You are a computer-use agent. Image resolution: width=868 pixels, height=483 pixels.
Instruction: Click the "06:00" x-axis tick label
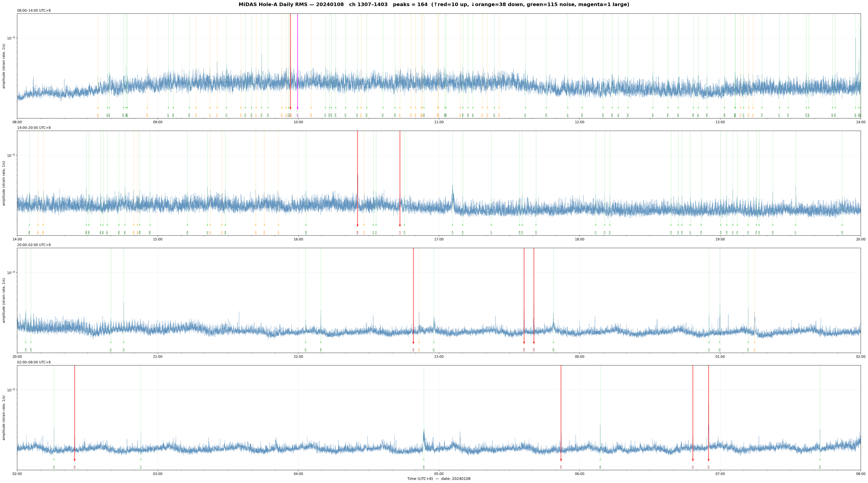pos(580,474)
